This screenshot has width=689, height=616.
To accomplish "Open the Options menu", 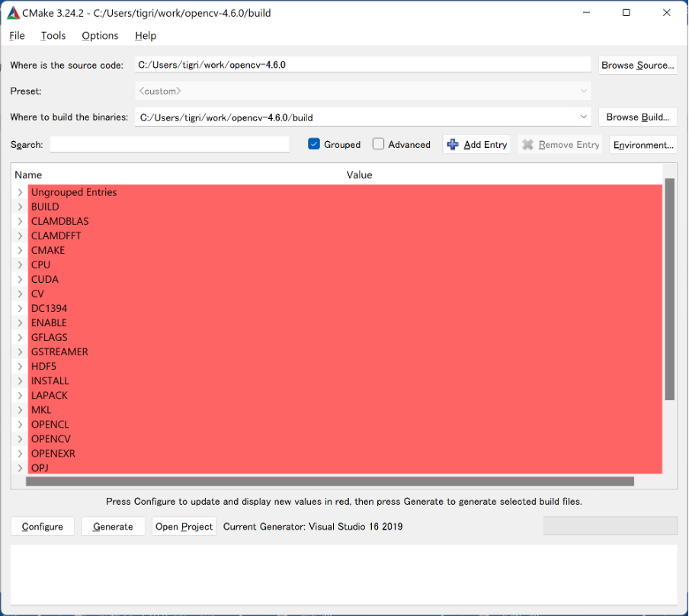I will click(99, 35).
